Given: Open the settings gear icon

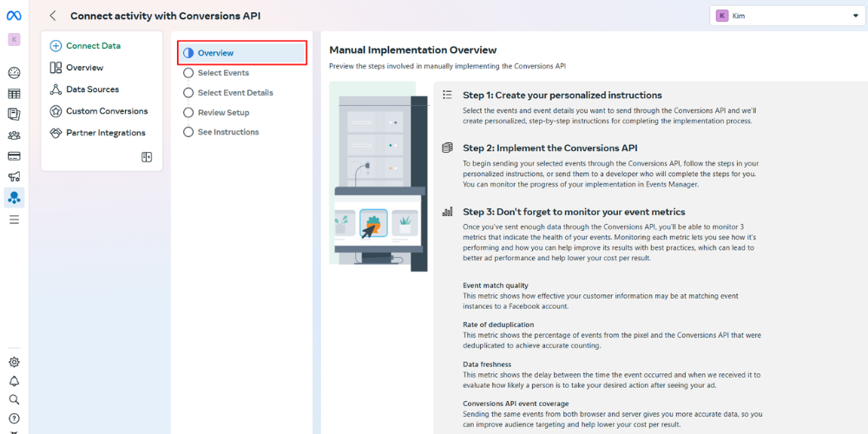Looking at the screenshot, I should coord(15,362).
